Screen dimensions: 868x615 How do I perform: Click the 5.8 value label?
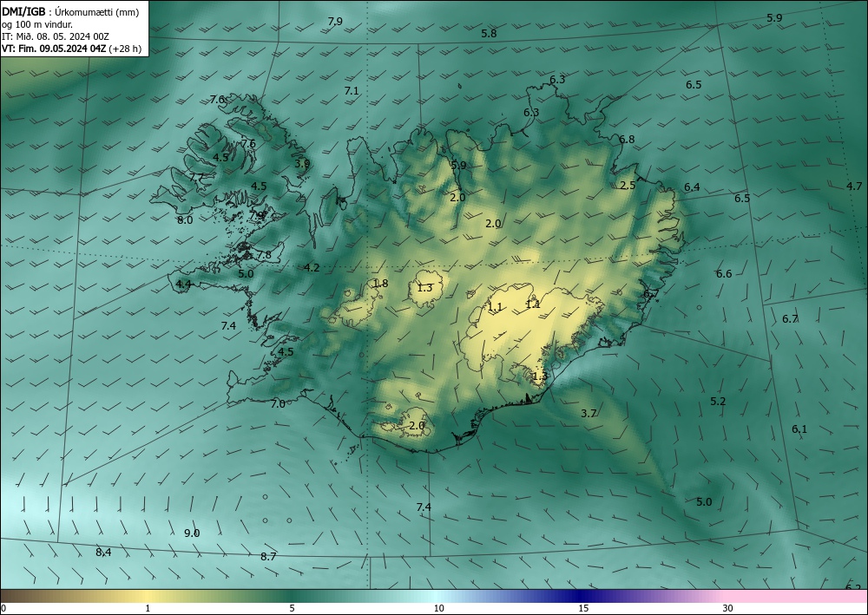tap(489, 33)
